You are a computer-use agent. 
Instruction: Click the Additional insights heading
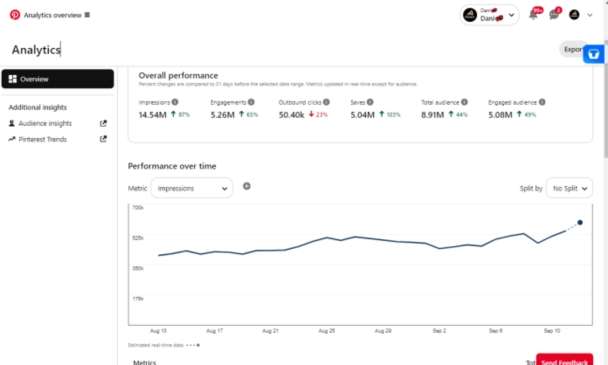click(x=38, y=107)
